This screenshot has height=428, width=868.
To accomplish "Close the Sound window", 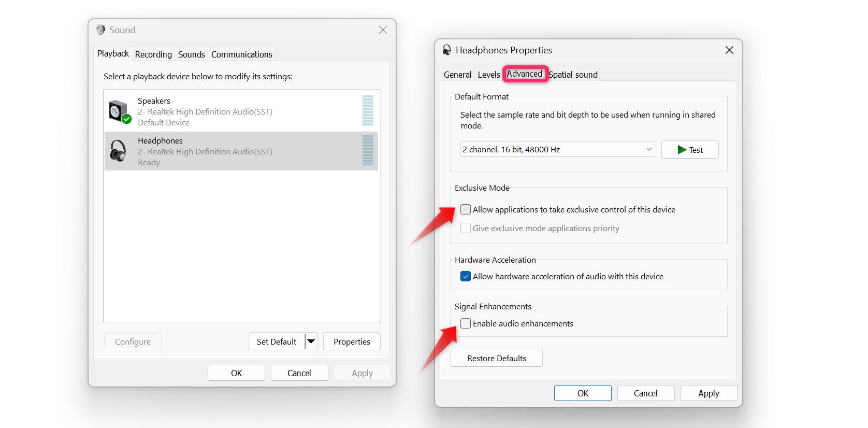I will click(383, 30).
